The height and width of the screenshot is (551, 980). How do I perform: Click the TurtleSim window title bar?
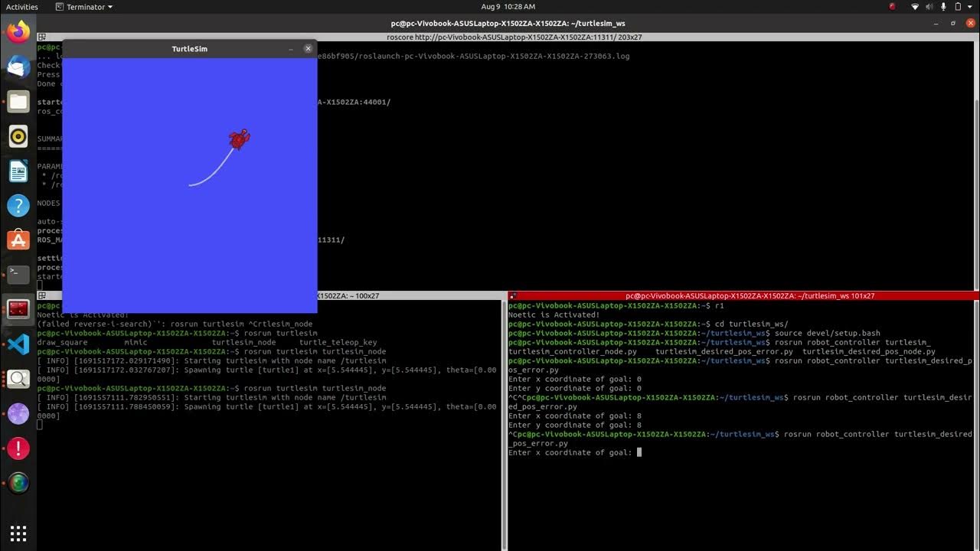(189, 49)
